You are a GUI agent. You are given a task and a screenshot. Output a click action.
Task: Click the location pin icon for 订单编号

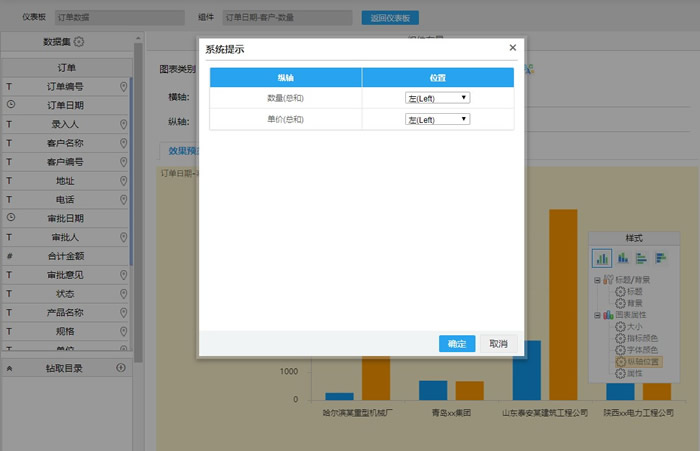pyautogui.click(x=123, y=87)
